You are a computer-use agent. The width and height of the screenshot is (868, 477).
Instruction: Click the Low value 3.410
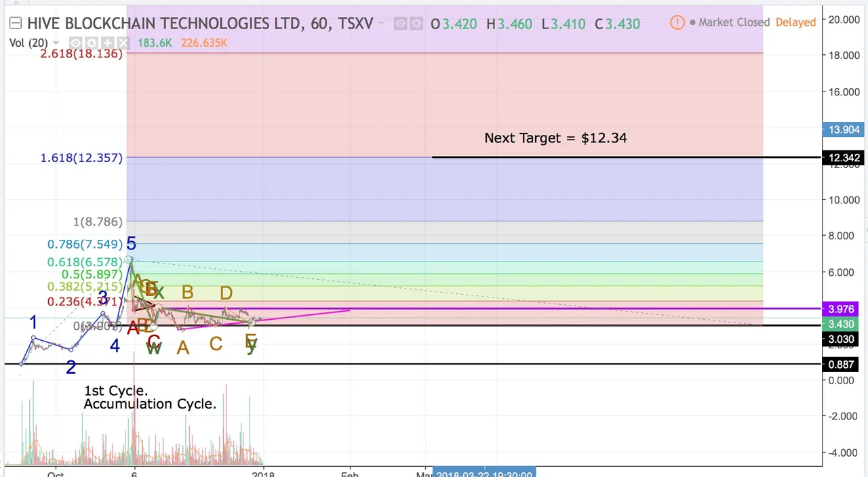[568, 24]
